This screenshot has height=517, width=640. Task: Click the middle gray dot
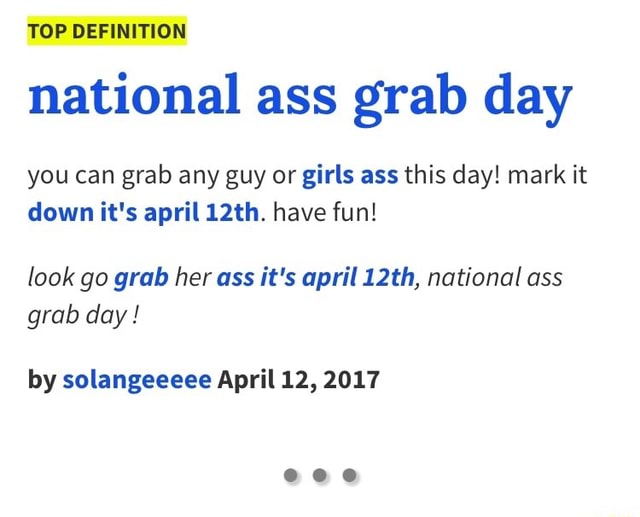(x=320, y=475)
